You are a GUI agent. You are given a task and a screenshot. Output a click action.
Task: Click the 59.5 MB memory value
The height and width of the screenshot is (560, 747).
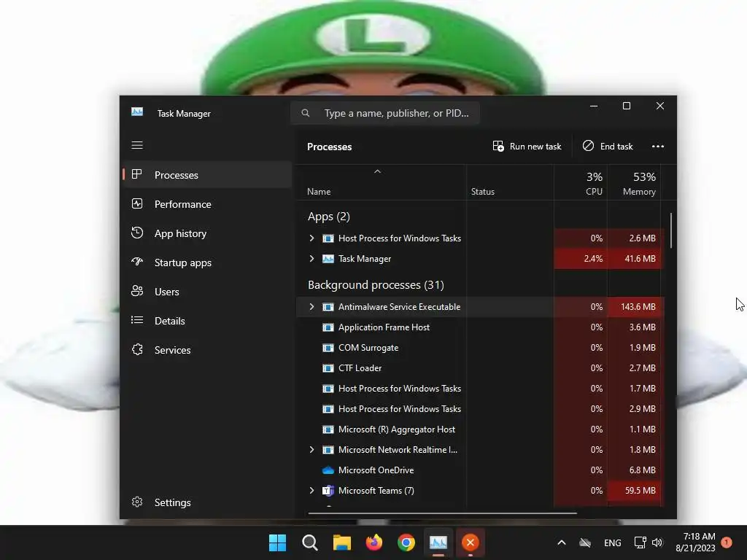point(640,491)
